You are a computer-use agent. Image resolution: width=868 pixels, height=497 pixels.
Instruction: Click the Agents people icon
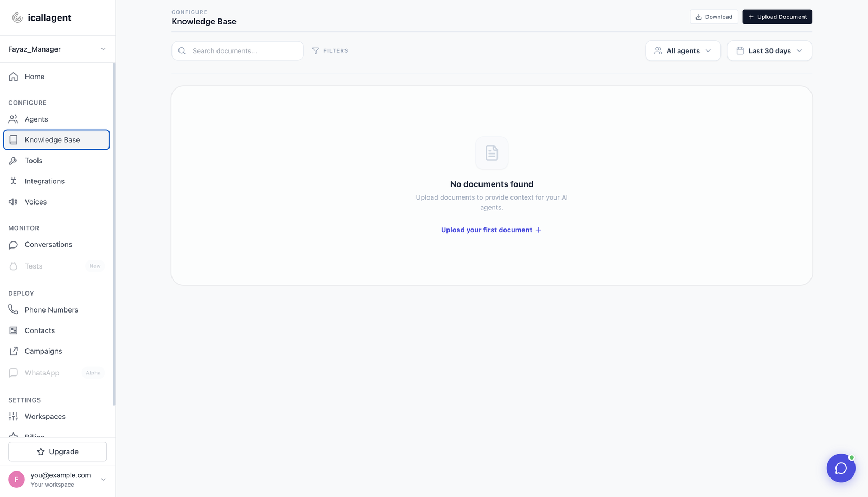click(x=14, y=119)
